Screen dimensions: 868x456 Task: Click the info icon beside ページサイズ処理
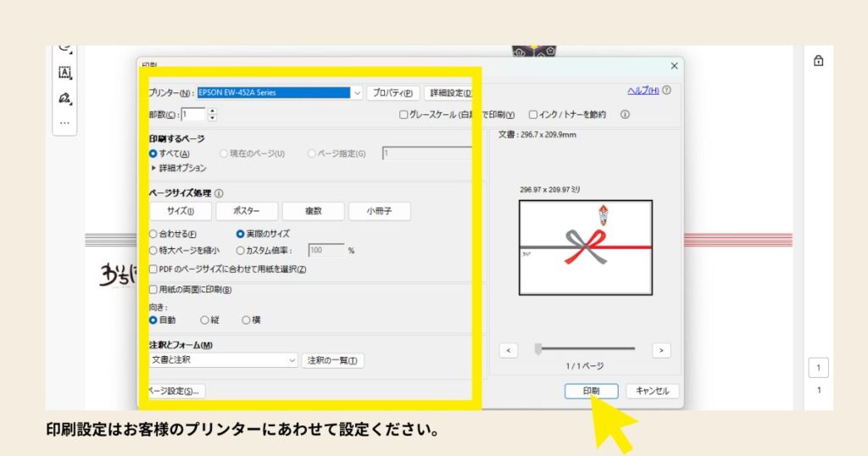220,193
